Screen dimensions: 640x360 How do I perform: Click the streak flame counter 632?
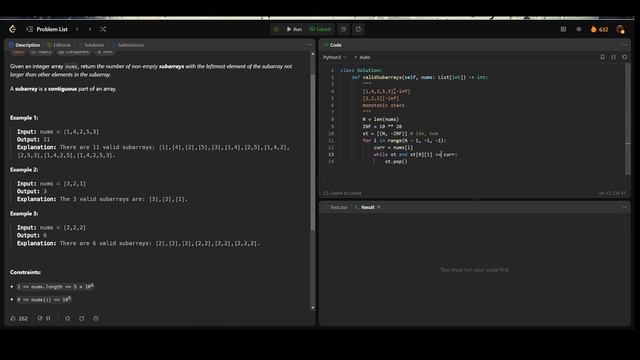[x=599, y=29]
